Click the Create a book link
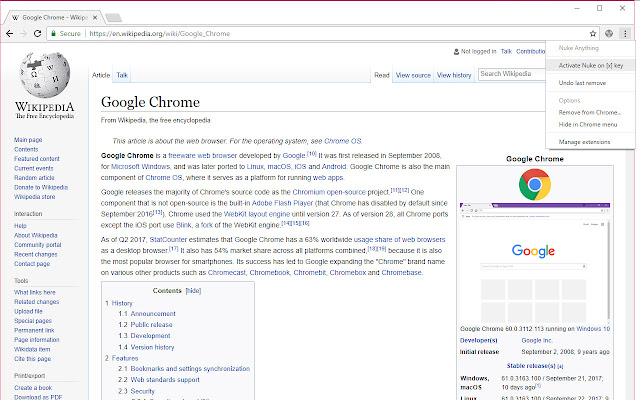640x400 pixels. [33, 388]
